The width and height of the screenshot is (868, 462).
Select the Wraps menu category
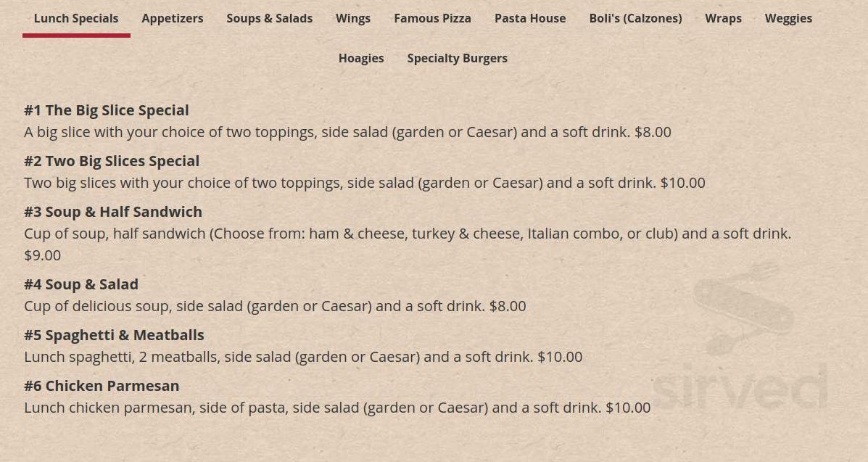(723, 18)
